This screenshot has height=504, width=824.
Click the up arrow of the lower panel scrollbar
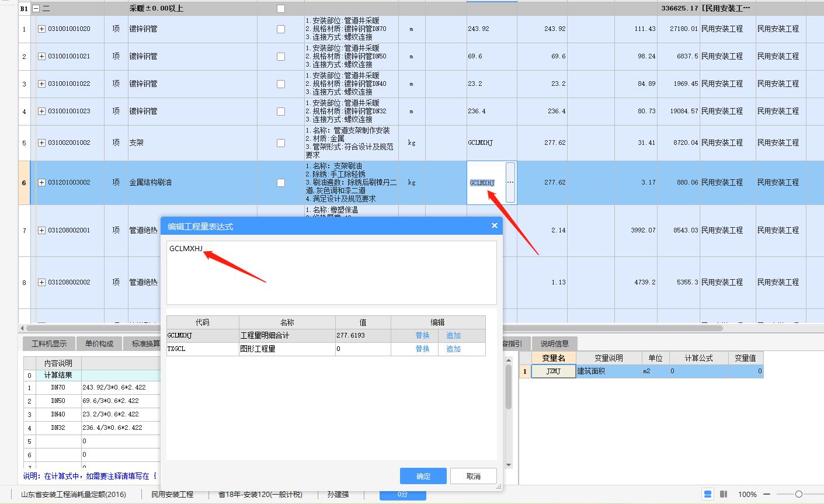[x=509, y=360]
